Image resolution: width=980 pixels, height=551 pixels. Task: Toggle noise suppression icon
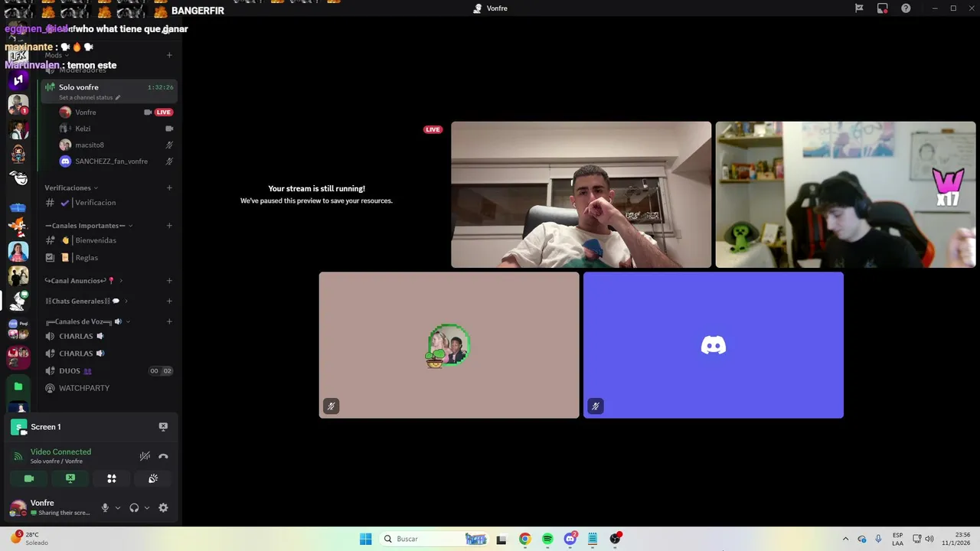(145, 456)
